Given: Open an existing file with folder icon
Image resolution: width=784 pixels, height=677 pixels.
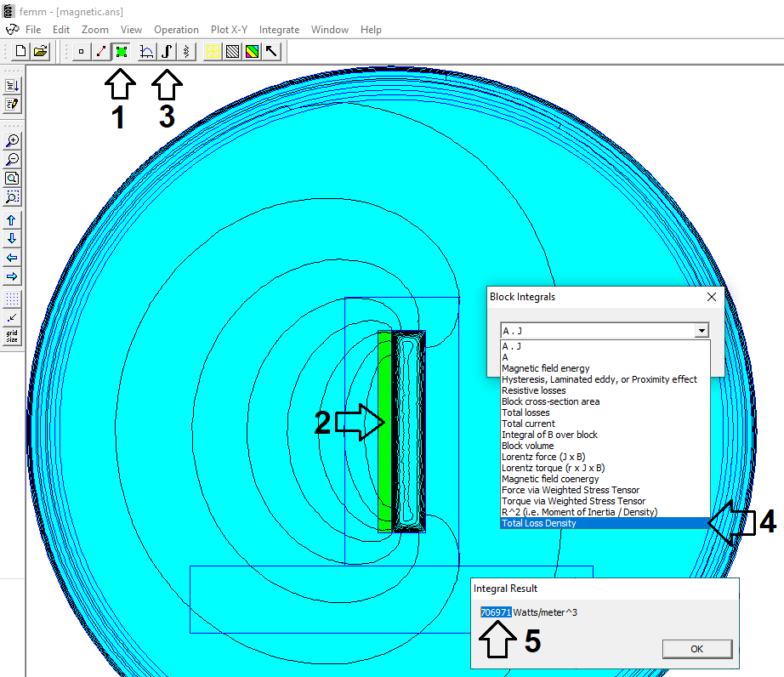Looking at the screenshot, I should (40, 52).
